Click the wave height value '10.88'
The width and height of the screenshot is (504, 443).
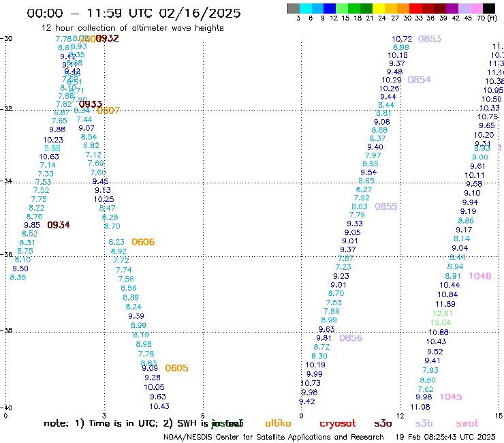439,332
